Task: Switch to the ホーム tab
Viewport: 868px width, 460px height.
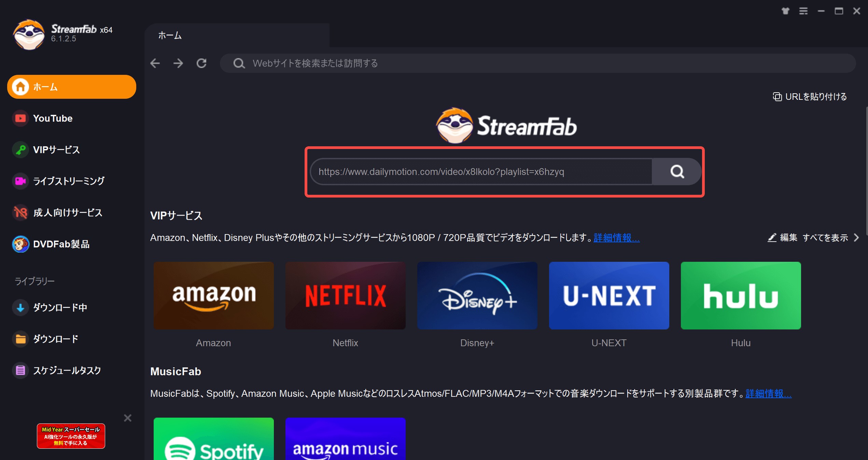Action: (237, 35)
